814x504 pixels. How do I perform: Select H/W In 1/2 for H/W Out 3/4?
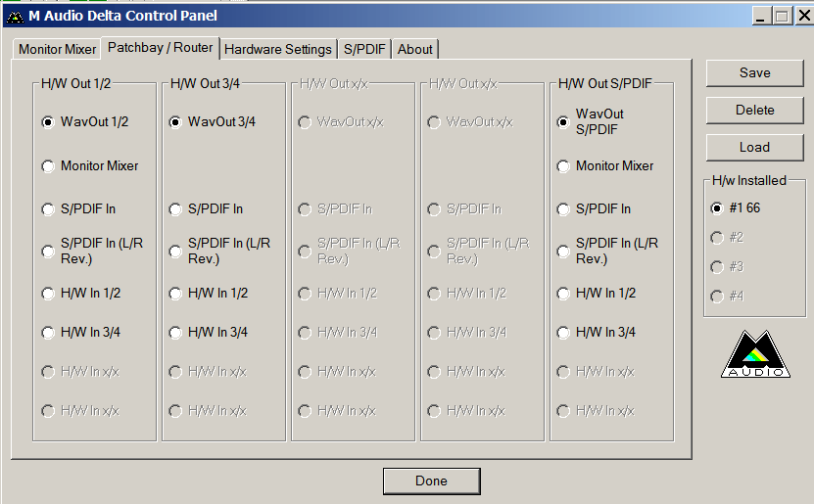[x=175, y=294]
